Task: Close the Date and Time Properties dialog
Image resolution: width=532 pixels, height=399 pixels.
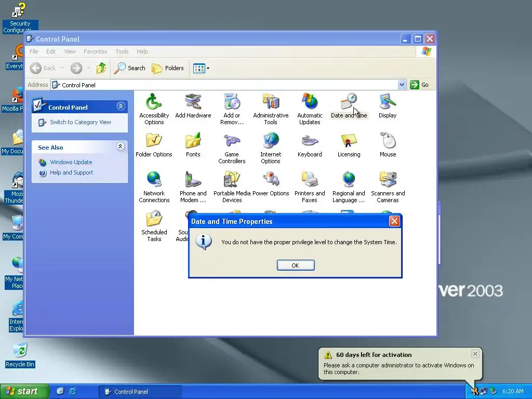Action: click(394, 221)
